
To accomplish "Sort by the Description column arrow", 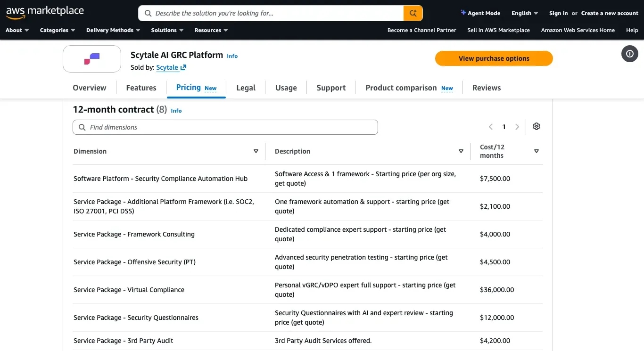I will click(461, 151).
